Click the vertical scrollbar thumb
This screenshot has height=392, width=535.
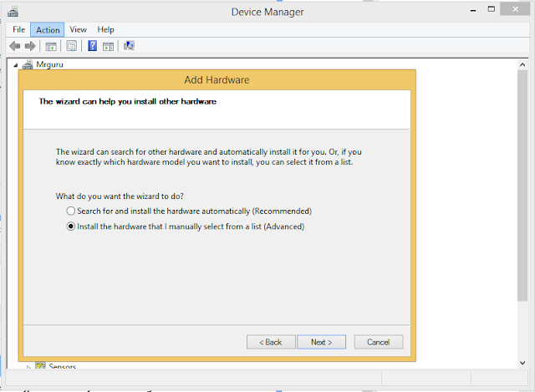522,186
